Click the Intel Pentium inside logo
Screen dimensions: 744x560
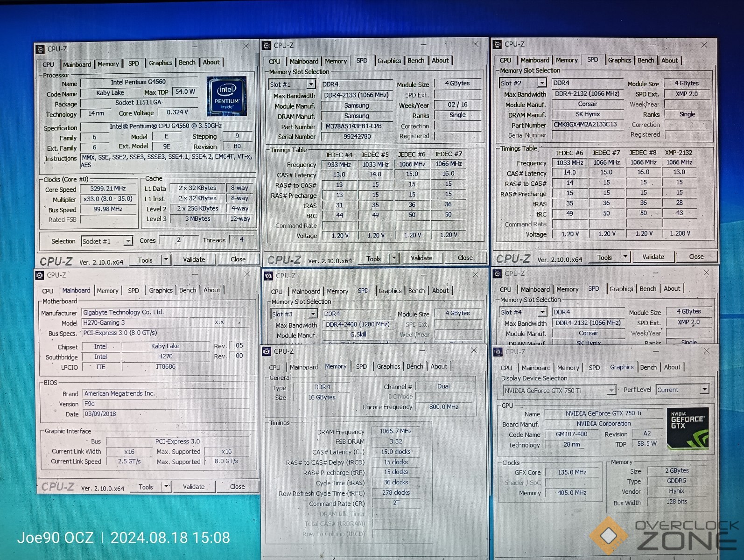pyautogui.click(x=226, y=96)
